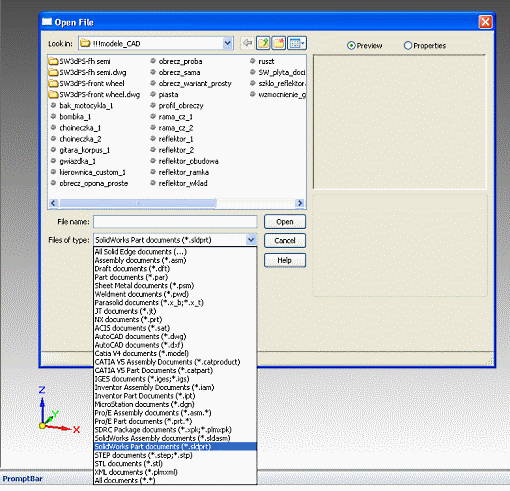
Task: Choose All documents (*.*) type
Action: (x=175, y=481)
